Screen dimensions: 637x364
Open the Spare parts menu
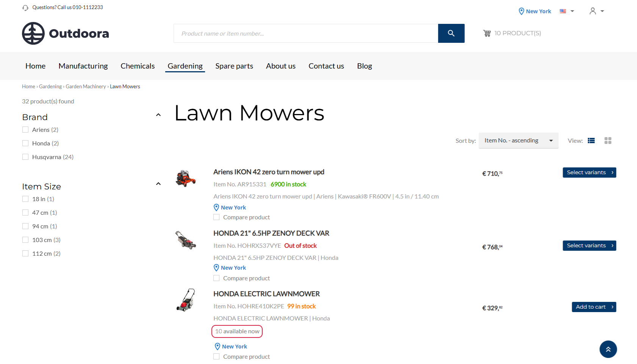click(x=234, y=66)
